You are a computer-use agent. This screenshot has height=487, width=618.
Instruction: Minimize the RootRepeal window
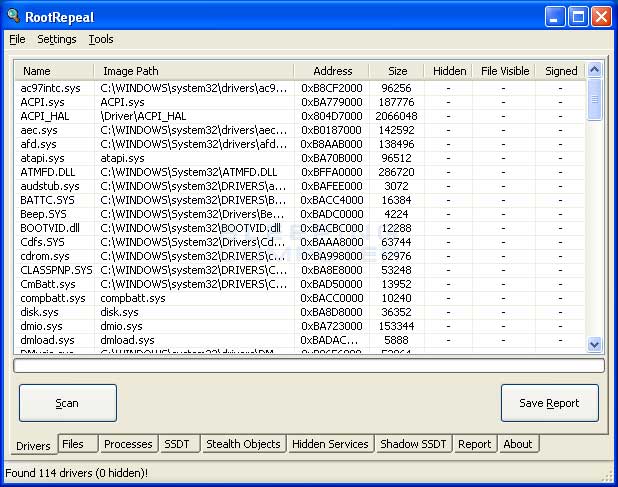tap(555, 17)
